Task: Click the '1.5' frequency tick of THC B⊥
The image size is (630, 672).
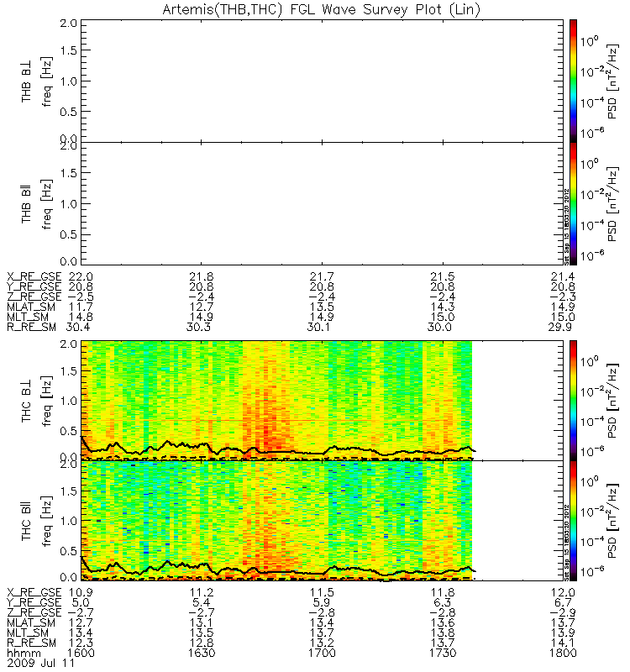Action: pos(69,371)
